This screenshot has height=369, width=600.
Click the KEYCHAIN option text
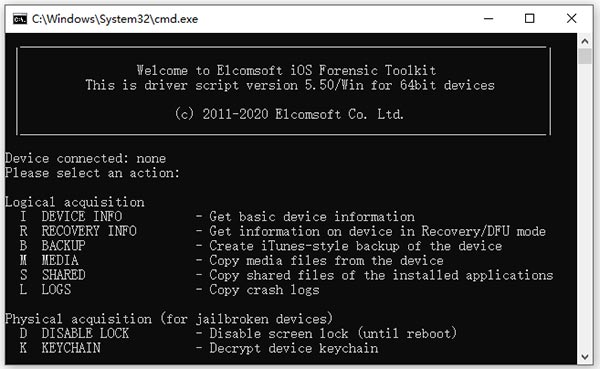click(71, 348)
